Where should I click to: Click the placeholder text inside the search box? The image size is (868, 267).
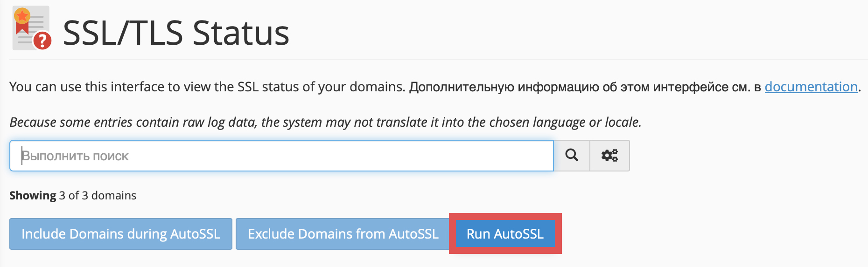[75, 156]
